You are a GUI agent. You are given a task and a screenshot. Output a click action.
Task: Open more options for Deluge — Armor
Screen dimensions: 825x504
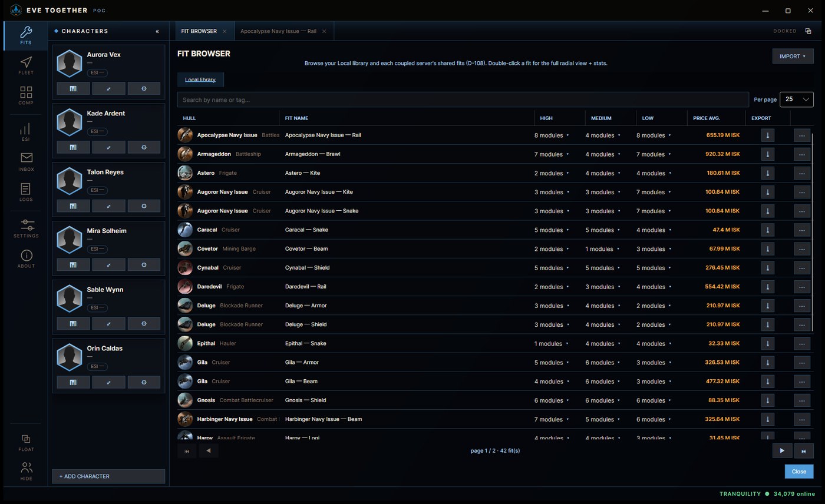click(801, 306)
